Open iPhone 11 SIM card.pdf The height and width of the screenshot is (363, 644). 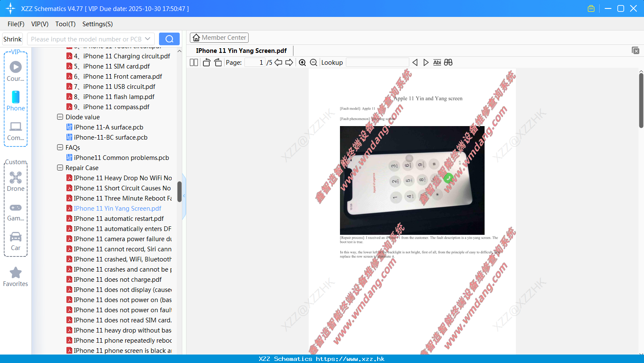coord(108,66)
